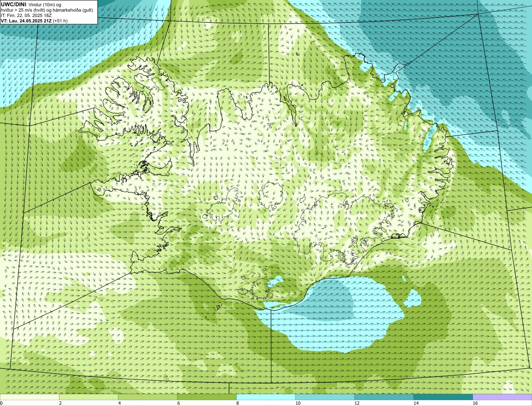532x406 pixels.
Task: Pick the 4–6 m/s light green swatch
Action: (148, 397)
